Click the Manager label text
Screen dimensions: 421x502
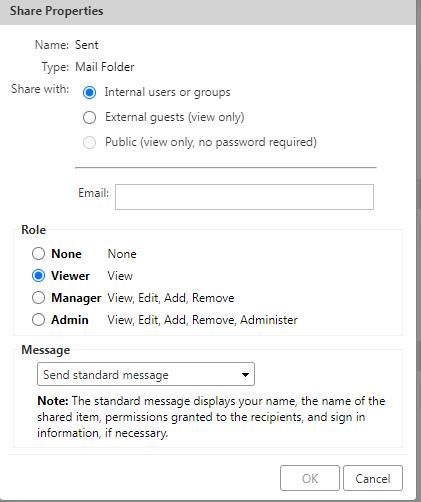click(76, 298)
